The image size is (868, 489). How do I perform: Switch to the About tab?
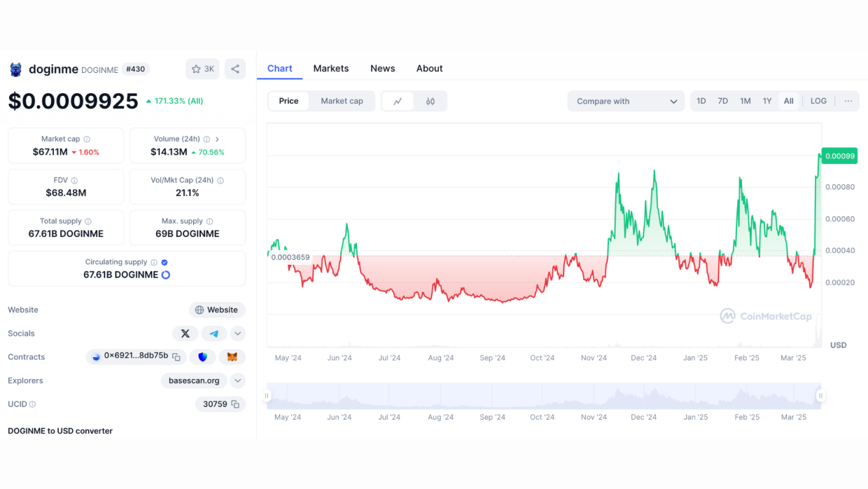(x=430, y=69)
